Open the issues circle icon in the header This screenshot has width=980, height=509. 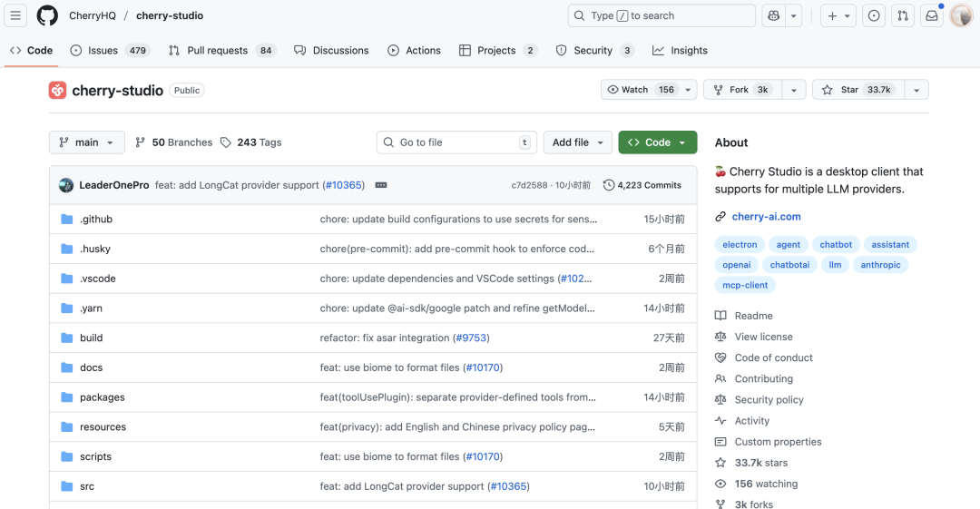pos(874,15)
